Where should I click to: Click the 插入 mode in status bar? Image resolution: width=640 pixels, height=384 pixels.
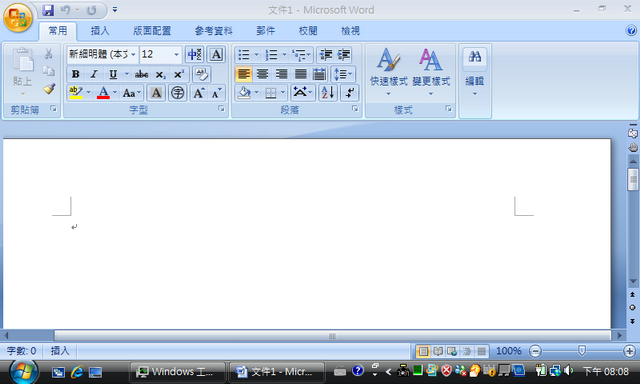(60, 351)
